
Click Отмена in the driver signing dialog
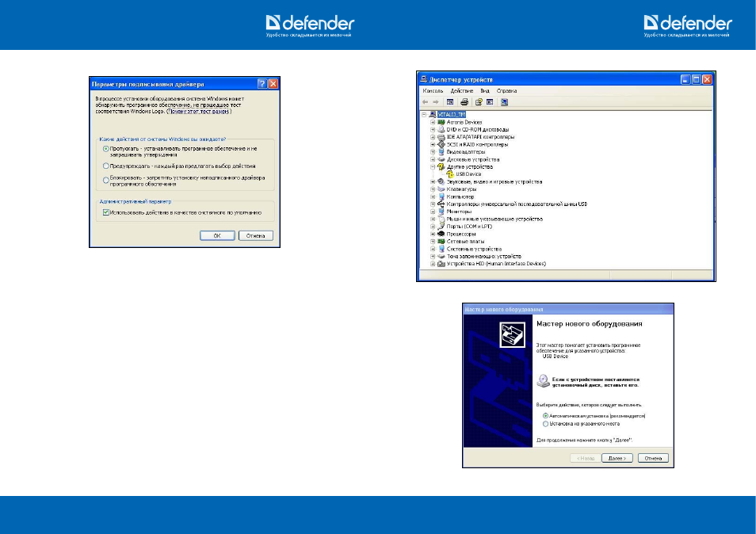click(x=255, y=235)
